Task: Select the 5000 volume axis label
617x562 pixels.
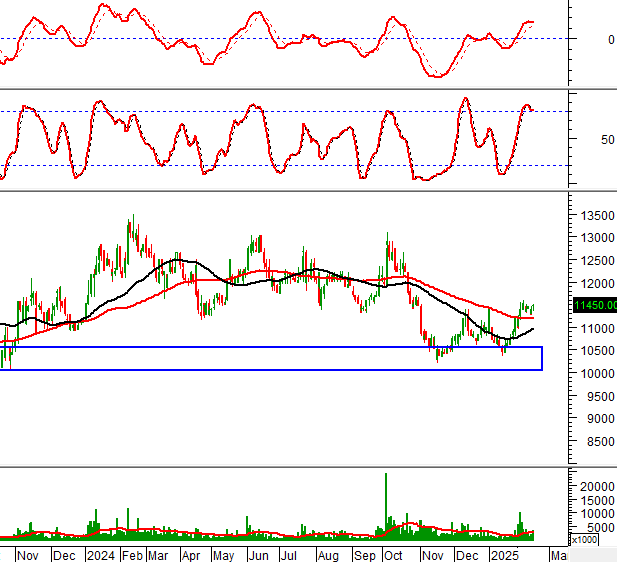Action: pos(601,528)
